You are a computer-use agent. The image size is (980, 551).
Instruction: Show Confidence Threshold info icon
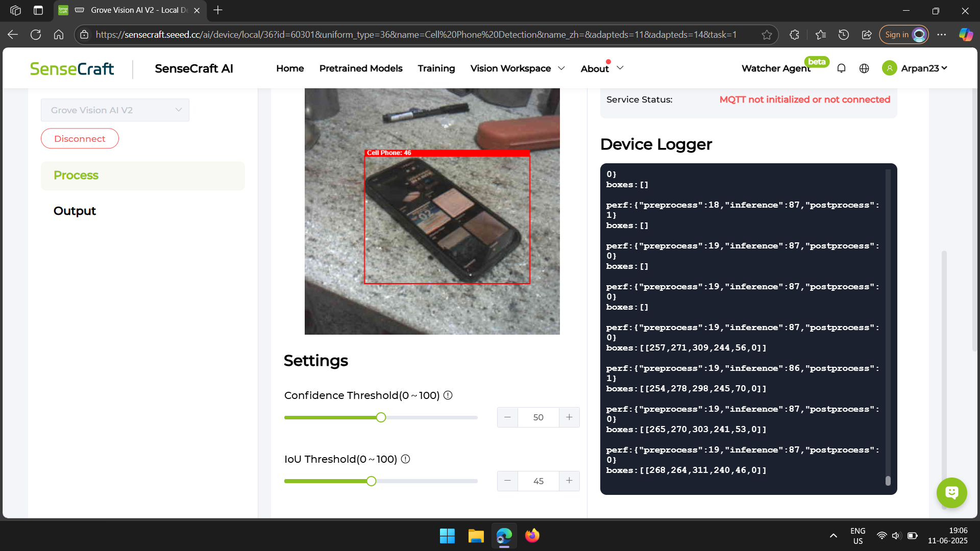[x=448, y=395]
